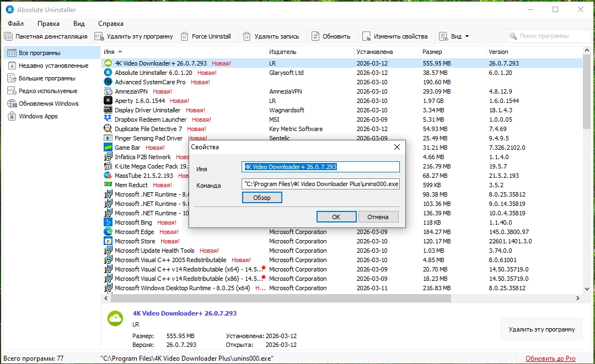Click the 4K Video Downloader+ 26.0.7.293 title link in the details panel
This screenshot has height=364, width=595.
pos(184,313)
